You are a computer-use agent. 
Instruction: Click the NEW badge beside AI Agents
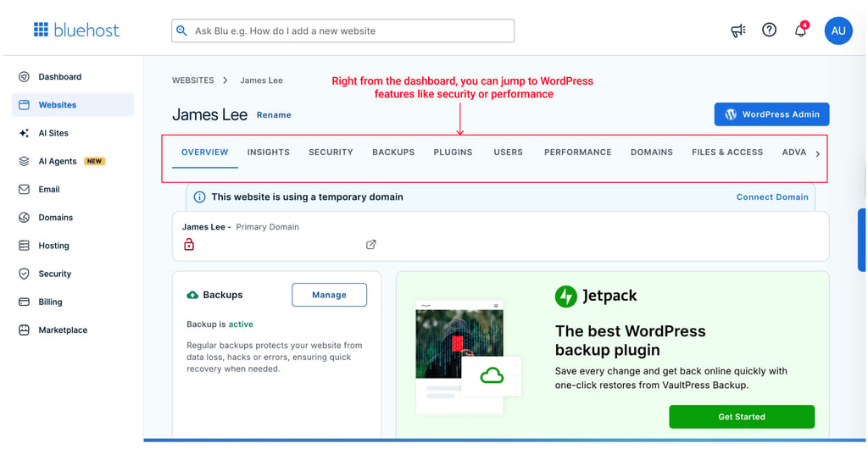94,162
